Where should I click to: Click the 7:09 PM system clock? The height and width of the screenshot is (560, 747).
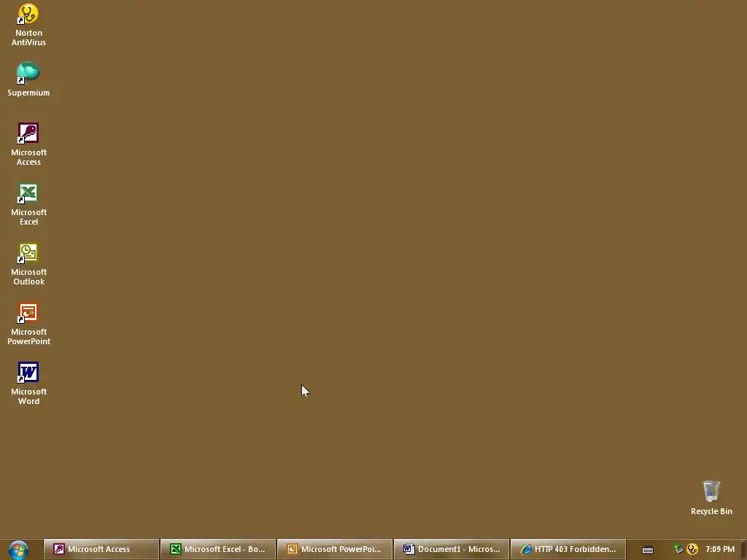pyautogui.click(x=720, y=549)
